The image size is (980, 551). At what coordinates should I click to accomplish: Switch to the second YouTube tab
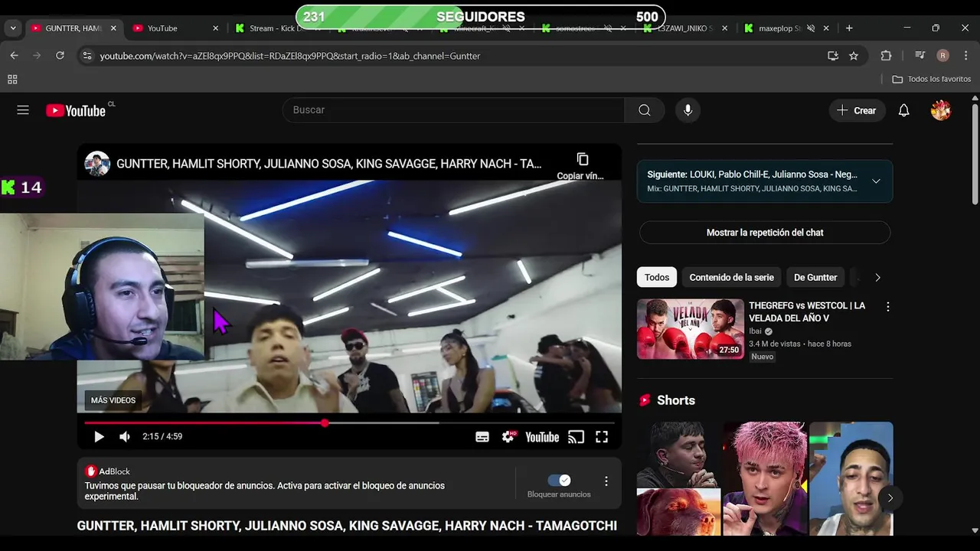point(175,28)
